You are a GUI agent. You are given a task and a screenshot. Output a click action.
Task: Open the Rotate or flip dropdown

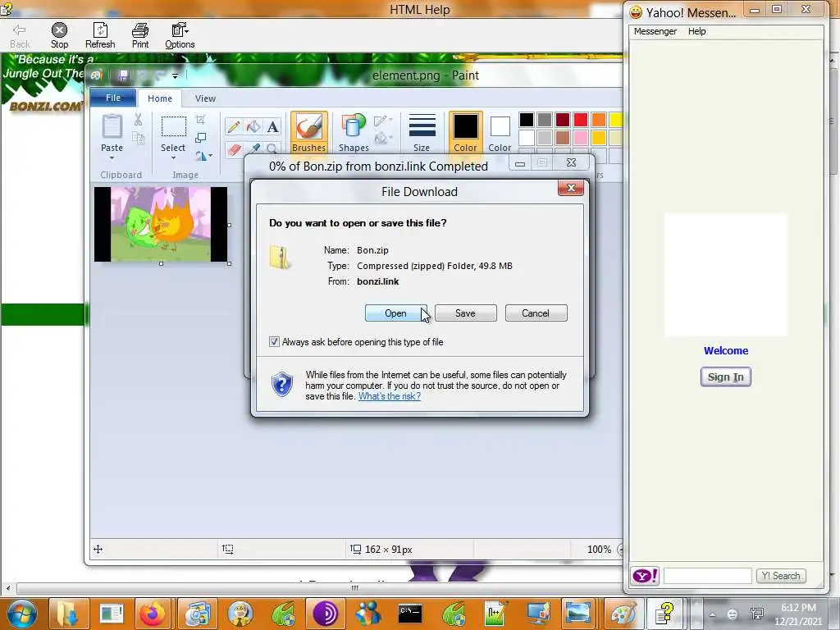click(203, 156)
